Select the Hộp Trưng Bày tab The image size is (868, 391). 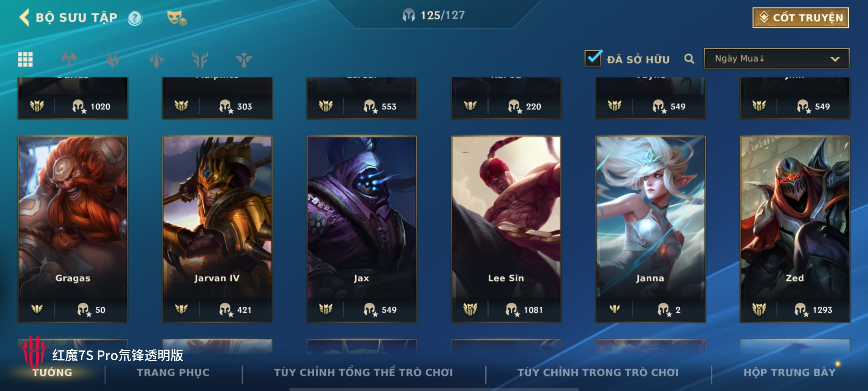[x=790, y=373]
